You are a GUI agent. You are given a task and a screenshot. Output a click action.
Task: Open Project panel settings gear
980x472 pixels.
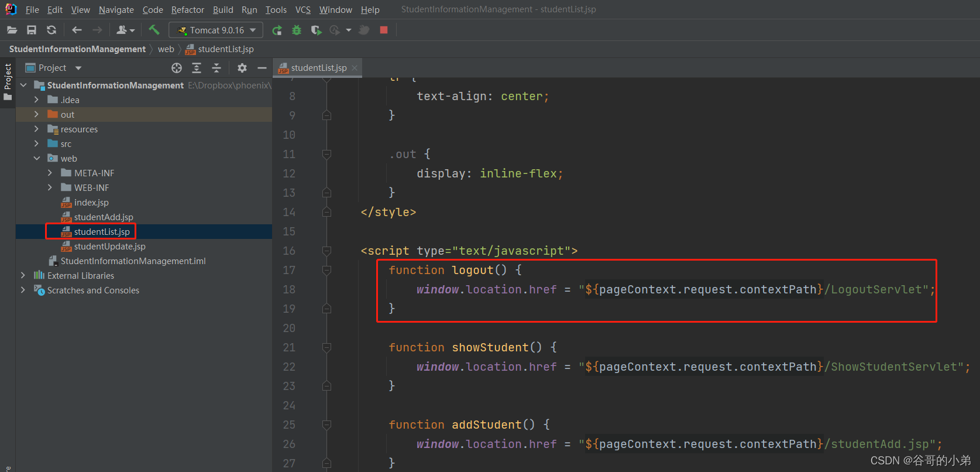tap(242, 68)
